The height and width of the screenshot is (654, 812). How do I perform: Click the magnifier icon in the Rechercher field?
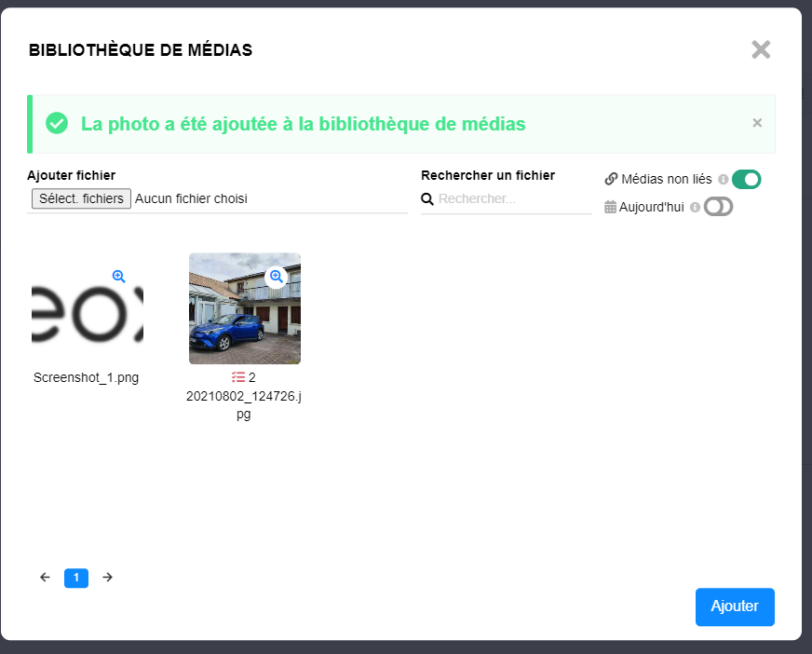427,198
